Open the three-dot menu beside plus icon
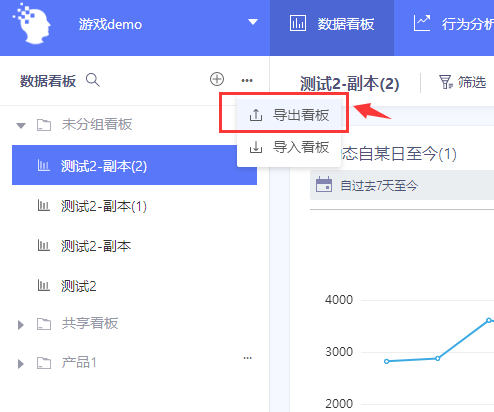This screenshot has width=494, height=412. [247, 80]
